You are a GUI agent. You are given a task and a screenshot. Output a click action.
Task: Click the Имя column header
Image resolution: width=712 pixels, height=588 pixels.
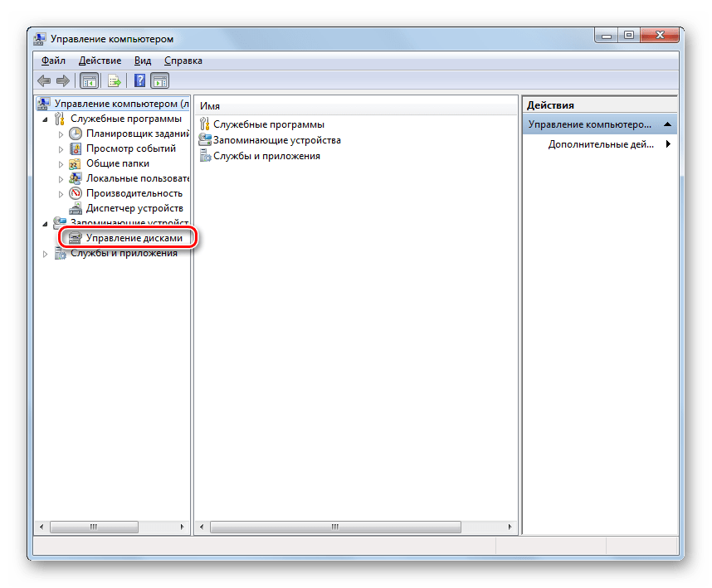(x=210, y=105)
